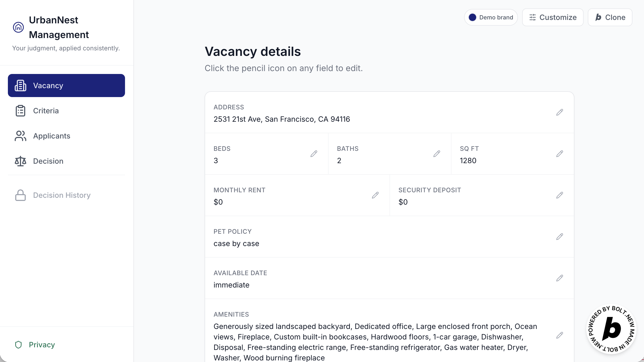
Task: Click the pet policy text case by case
Action: 236,243
